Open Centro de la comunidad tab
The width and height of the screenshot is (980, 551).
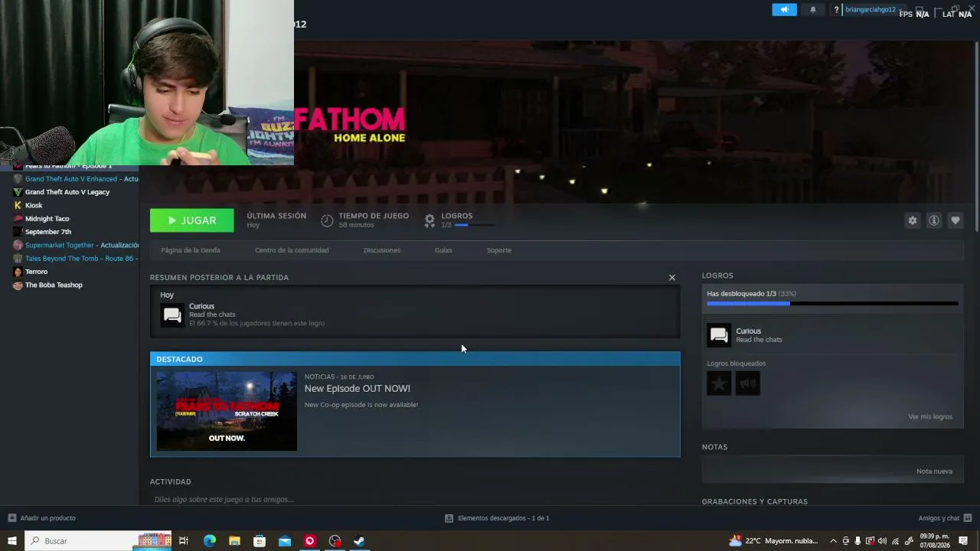tap(292, 250)
